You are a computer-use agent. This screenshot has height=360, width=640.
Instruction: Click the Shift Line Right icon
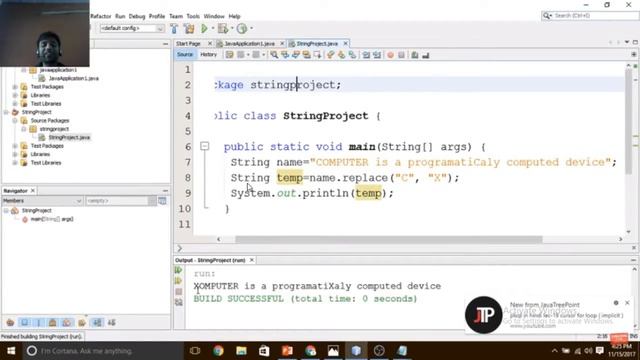tap(377, 55)
